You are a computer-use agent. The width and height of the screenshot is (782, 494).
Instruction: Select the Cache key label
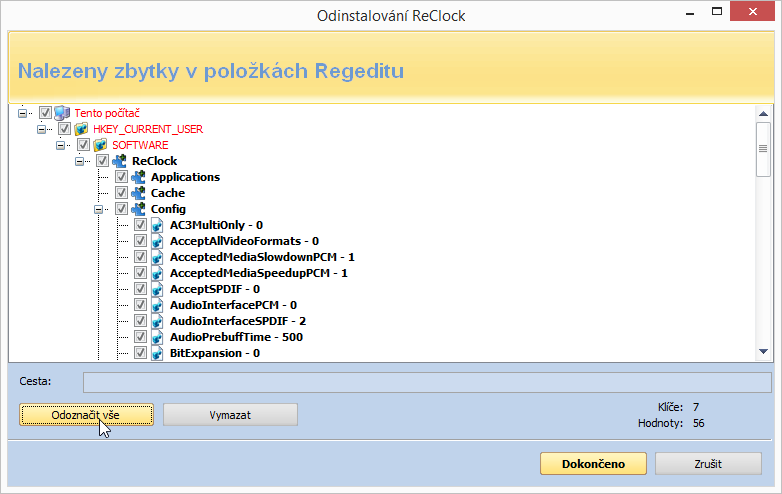(x=168, y=193)
